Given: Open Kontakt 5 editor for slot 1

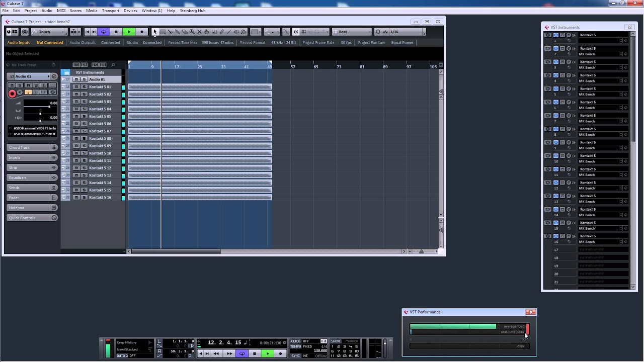Looking at the screenshot, I should point(569,35).
